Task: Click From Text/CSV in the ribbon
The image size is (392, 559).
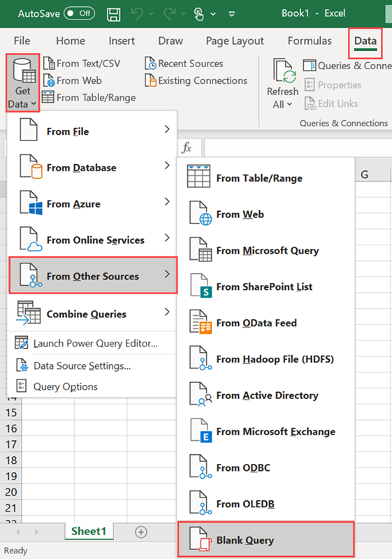Action: (x=82, y=64)
